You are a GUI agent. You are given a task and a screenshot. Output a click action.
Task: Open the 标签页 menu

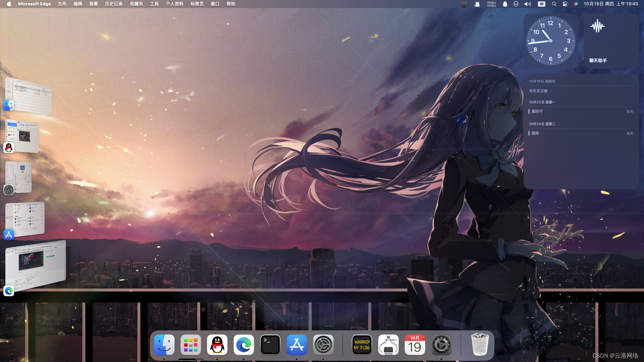click(x=197, y=4)
